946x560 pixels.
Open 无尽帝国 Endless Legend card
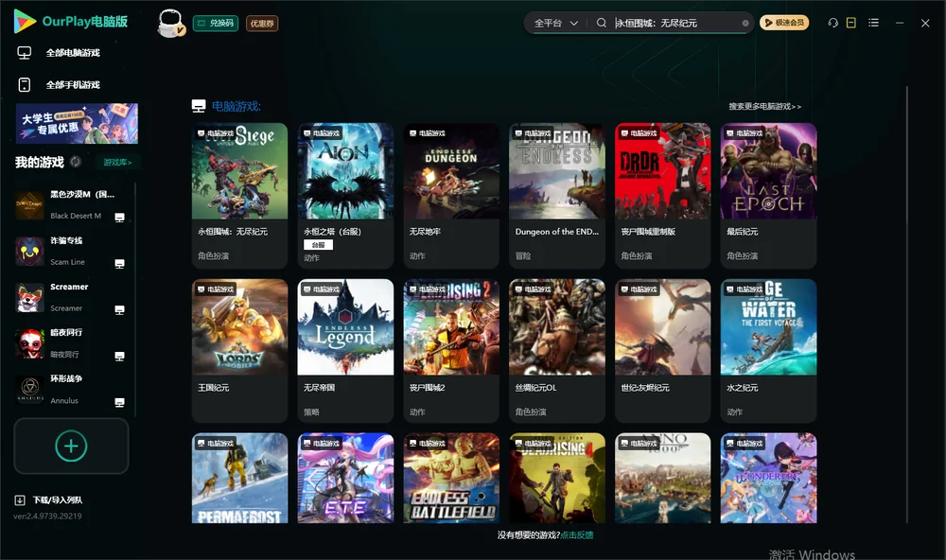click(x=345, y=351)
